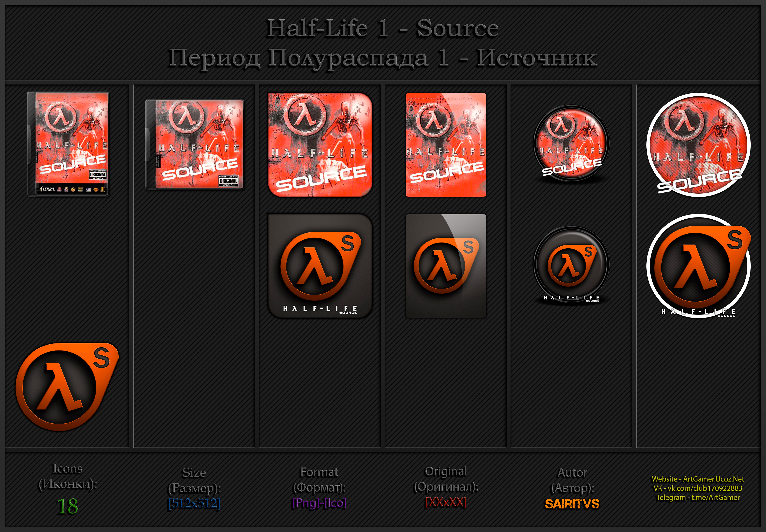
Task: Click the rounded square red cover art icon
Action: [x=320, y=145]
